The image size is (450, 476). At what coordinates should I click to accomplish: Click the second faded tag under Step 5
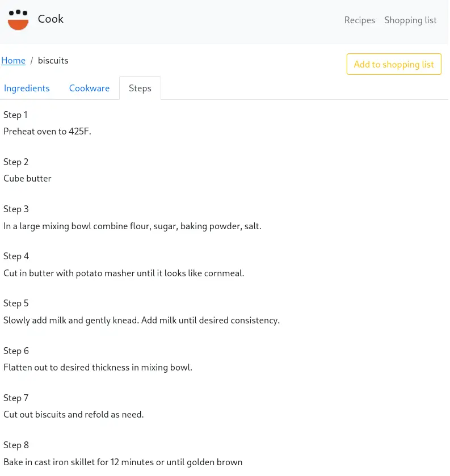pyautogui.click(x=108, y=331)
